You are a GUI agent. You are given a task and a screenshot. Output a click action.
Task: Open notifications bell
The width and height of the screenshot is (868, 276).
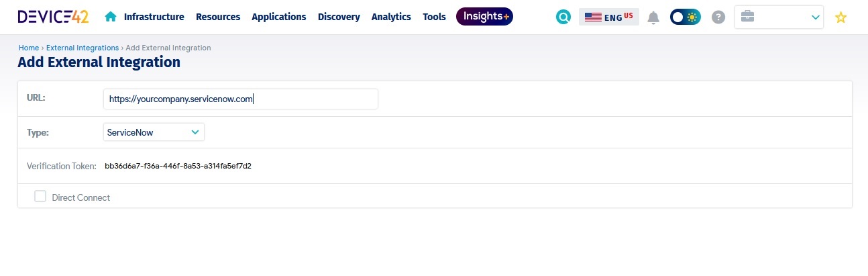(x=653, y=17)
